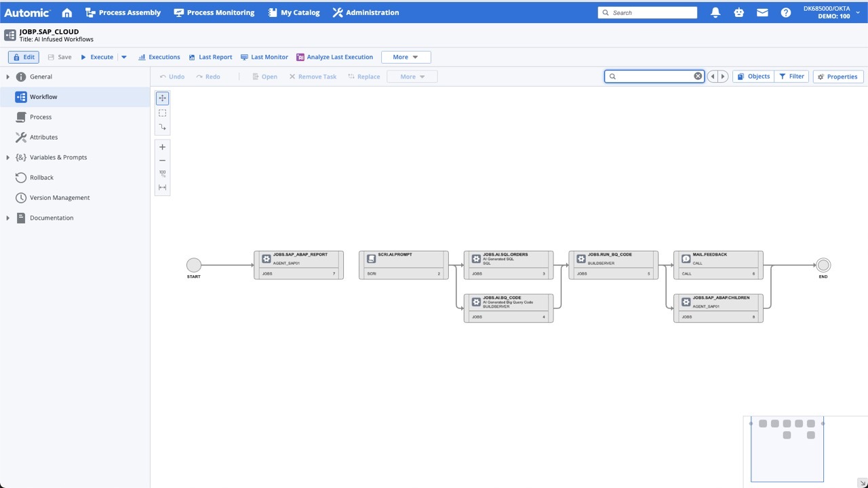Select the marquee selection tool

pyautogui.click(x=162, y=113)
